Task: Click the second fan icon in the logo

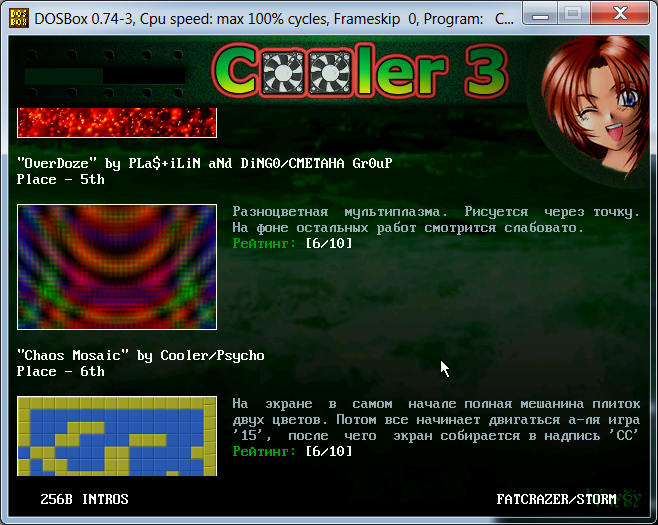Action: click(330, 73)
